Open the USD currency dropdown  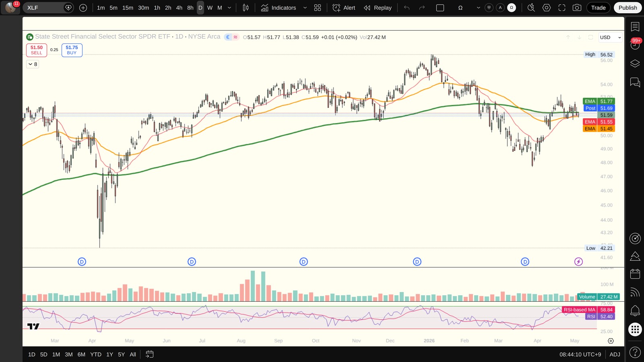click(x=610, y=37)
